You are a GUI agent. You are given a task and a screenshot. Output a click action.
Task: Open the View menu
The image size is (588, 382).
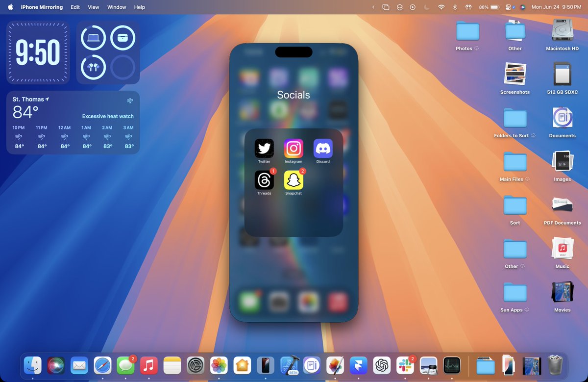click(x=93, y=7)
